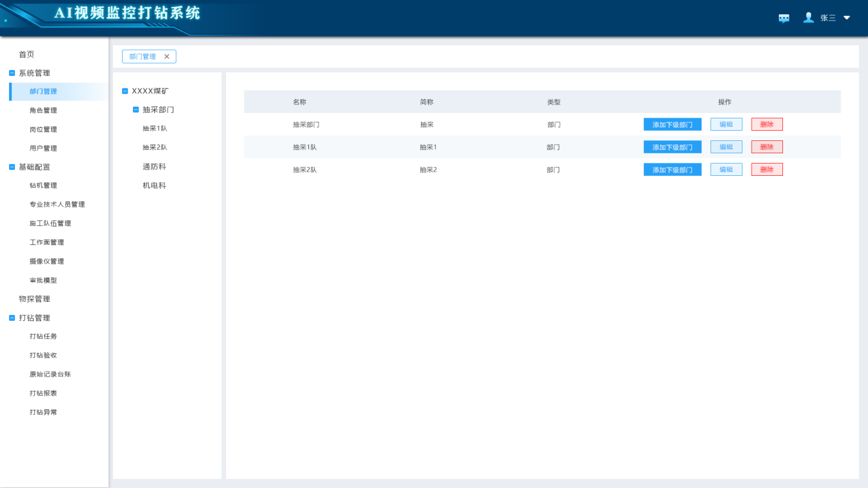This screenshot has width=868, height=488.
Task: Collapse the 打钻管理 sidebar section
Action: (12, 318)
